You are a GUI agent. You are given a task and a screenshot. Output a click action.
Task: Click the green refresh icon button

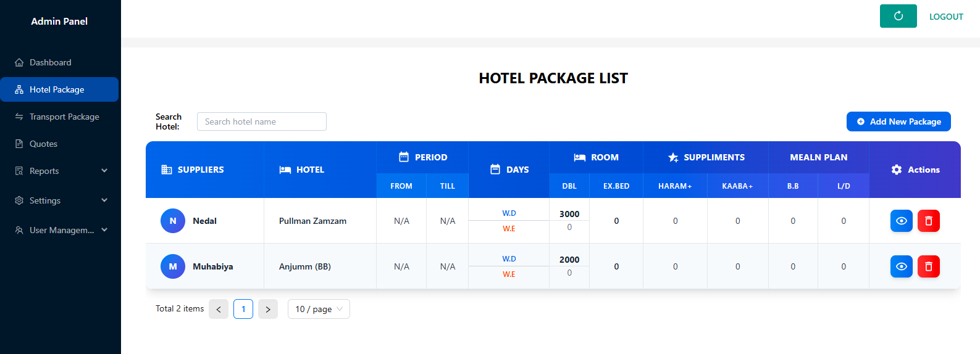(x=898, y=16)
